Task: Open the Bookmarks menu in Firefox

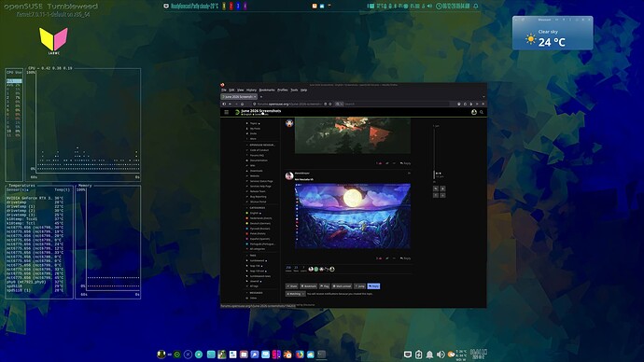Action: (x=267, y=90)
